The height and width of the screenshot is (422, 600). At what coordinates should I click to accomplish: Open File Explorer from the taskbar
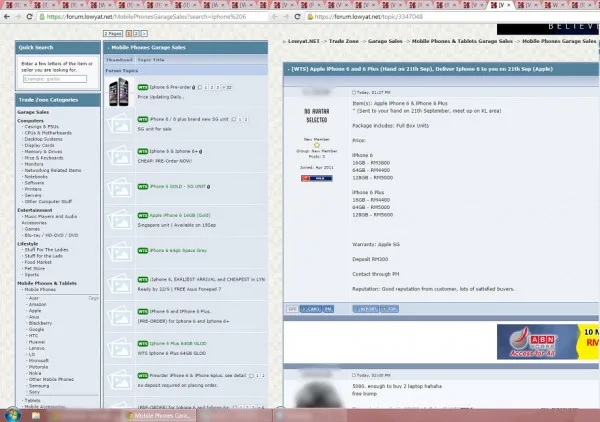[x=36, y=415]
